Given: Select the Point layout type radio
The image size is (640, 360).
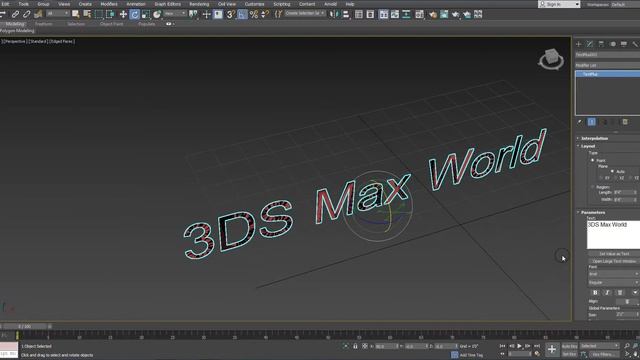Looking at the screenshot, I should (x=593, y=160).
